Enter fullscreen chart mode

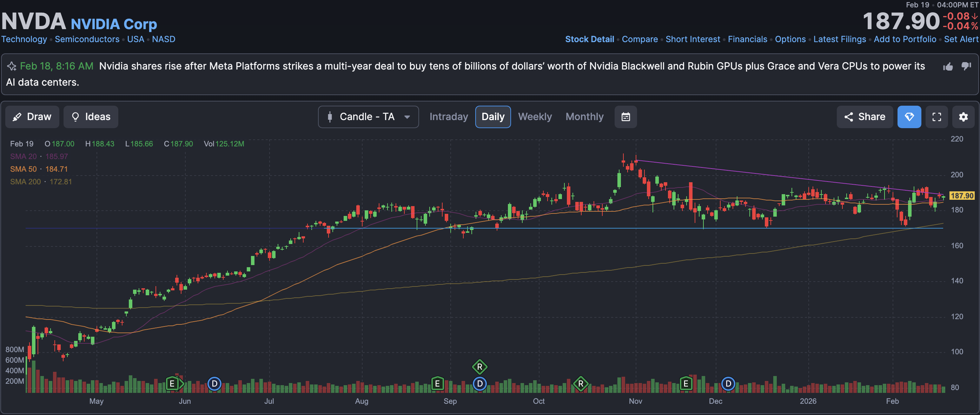(x=936, y=117)
